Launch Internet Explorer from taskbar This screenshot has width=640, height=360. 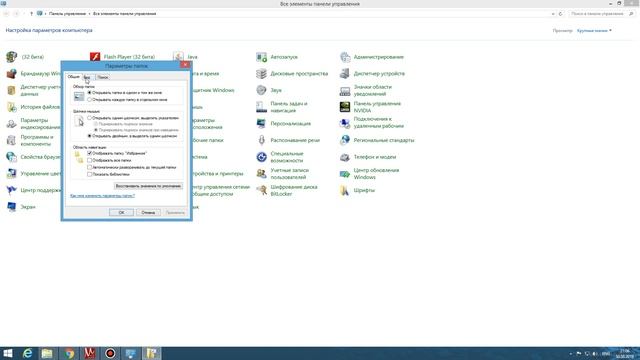tap(27, 353)
